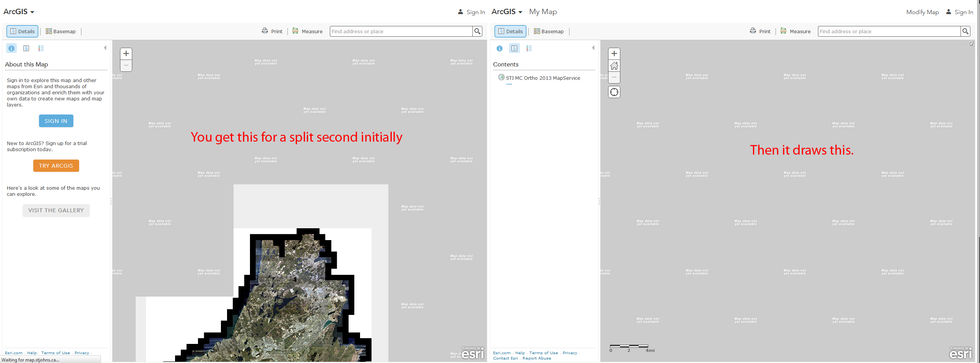Click Print in right window toolbar
Screen dimensions: 980x363
point(760,31)
